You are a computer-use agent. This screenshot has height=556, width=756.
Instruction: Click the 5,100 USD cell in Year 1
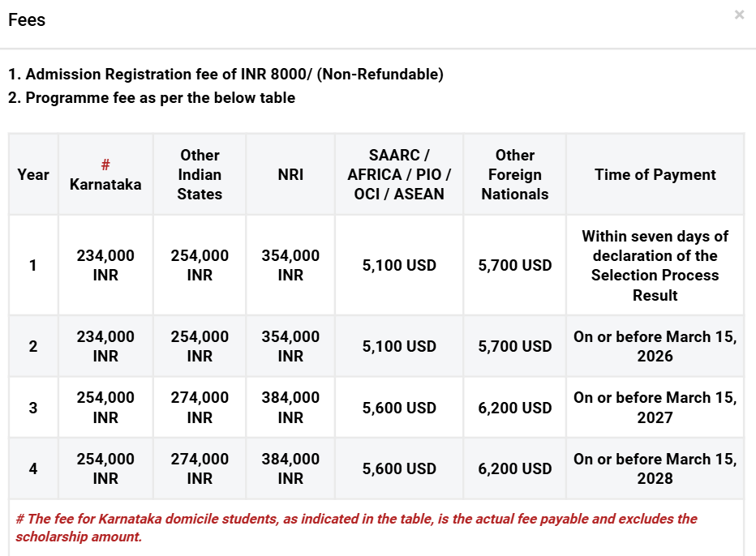398,265
